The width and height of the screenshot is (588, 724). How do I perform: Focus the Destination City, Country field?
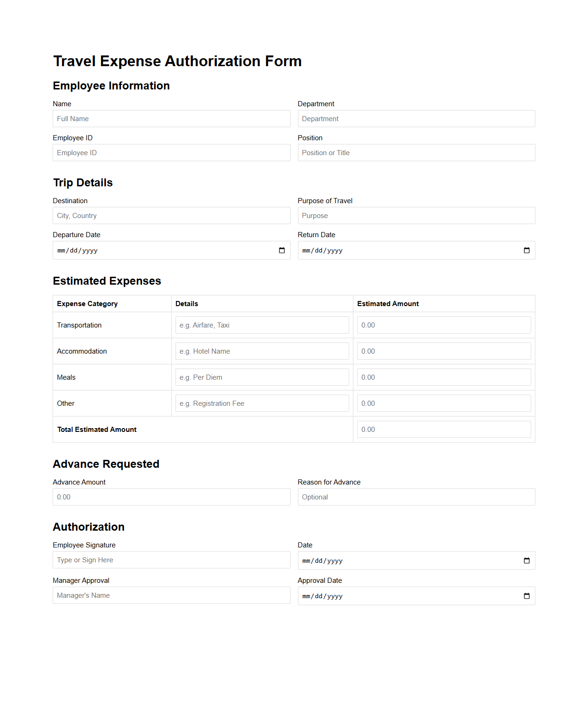[171, 216]
